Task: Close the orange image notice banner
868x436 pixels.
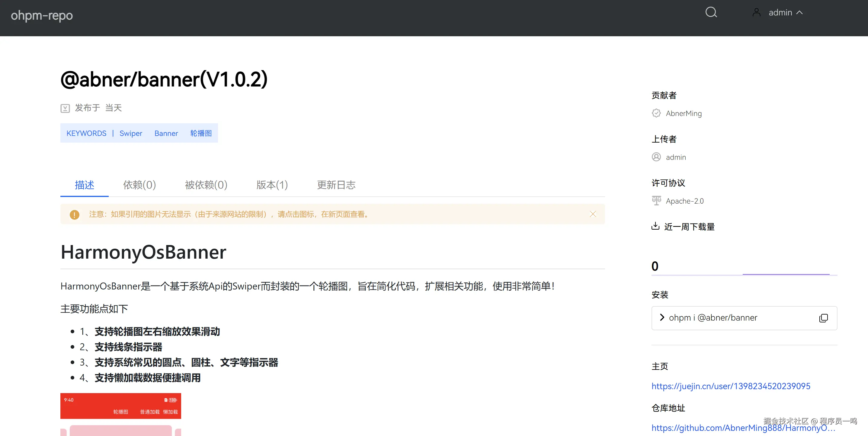Action: [593, 214]
